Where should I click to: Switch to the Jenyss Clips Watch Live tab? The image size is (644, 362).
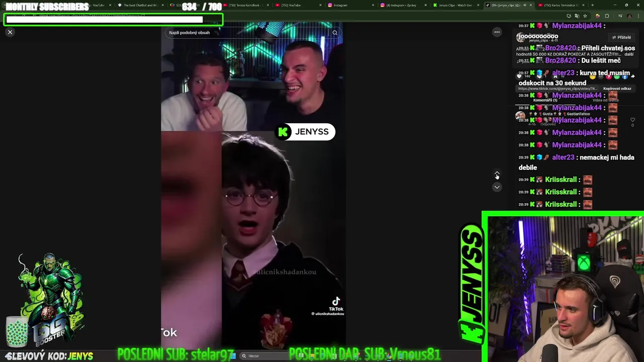[x=455, y=5]
